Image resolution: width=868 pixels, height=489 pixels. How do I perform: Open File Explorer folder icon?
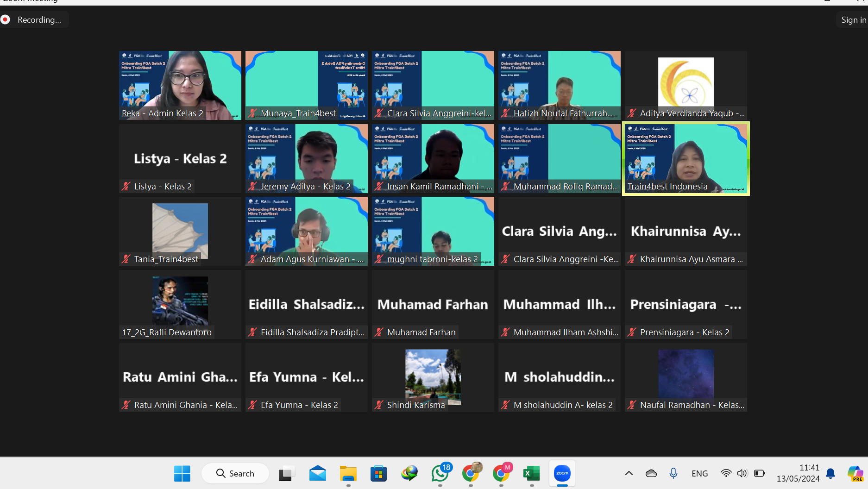(348, 473)
